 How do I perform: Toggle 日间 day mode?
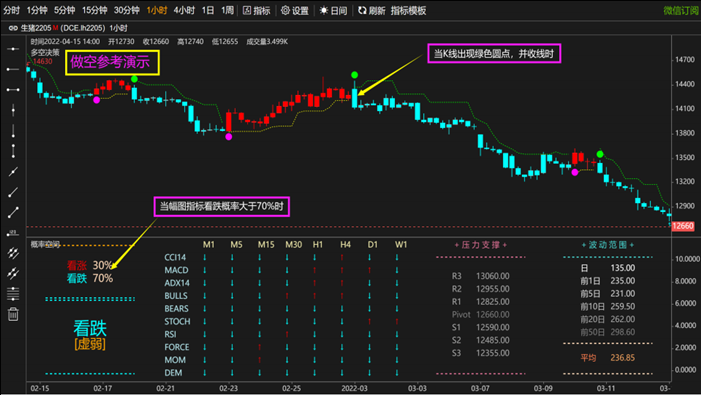(334, 10)
